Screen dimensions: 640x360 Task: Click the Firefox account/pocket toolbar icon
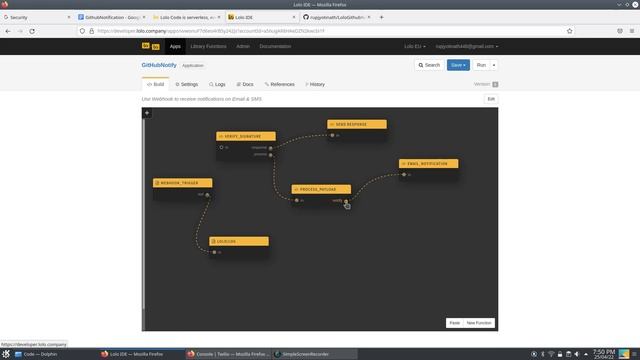[x=620, y=31]
